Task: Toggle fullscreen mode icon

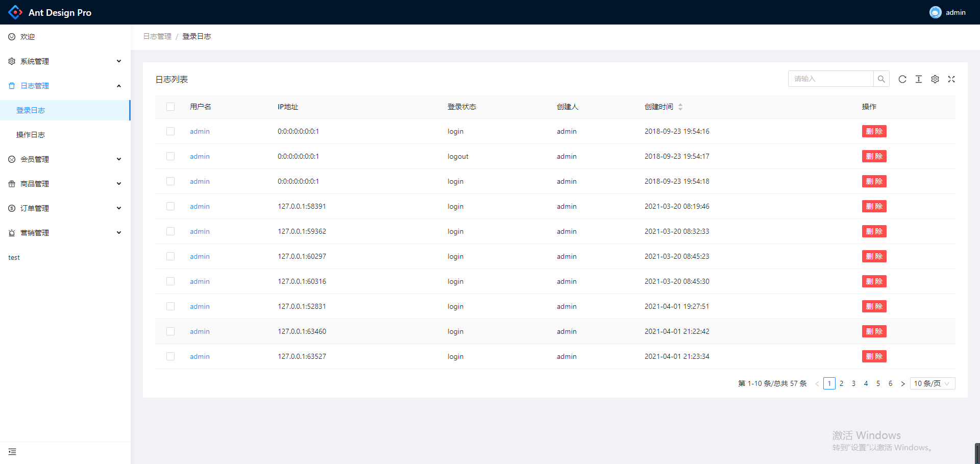Action: click(951, 79)
